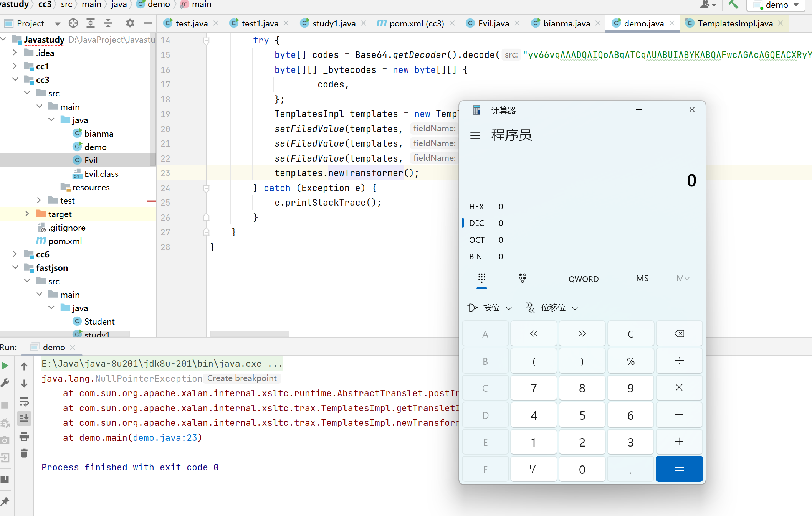
Task: Click the wrench icon in Run panel
Action: 5,382
